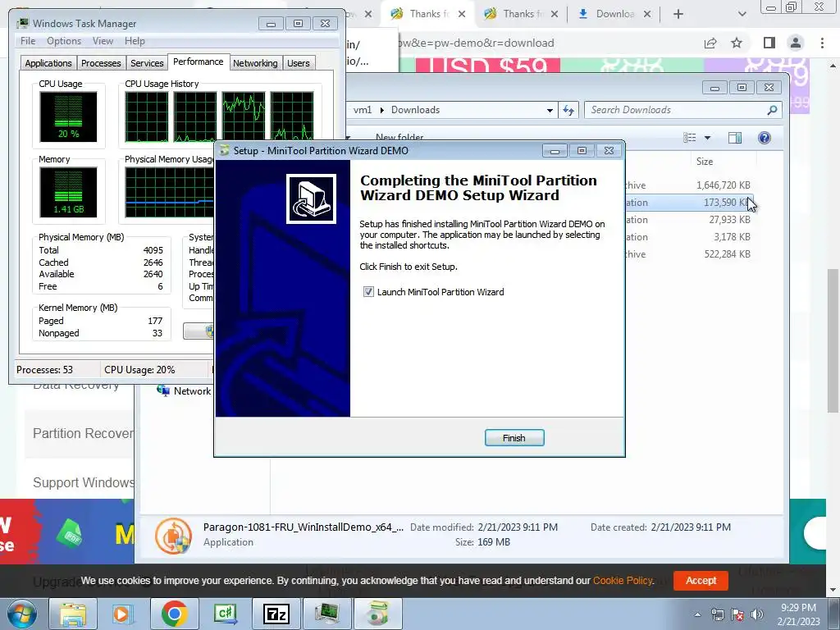Viewport: 840px width, 630px height.
Task: Launch Windows Media Player from taskbar
Action: pos(122,614)
